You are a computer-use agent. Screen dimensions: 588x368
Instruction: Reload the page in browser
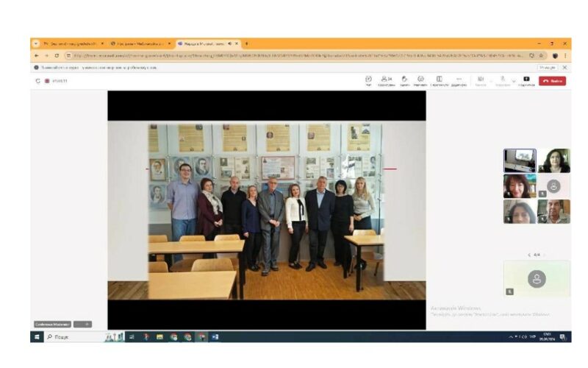point(56,55)
